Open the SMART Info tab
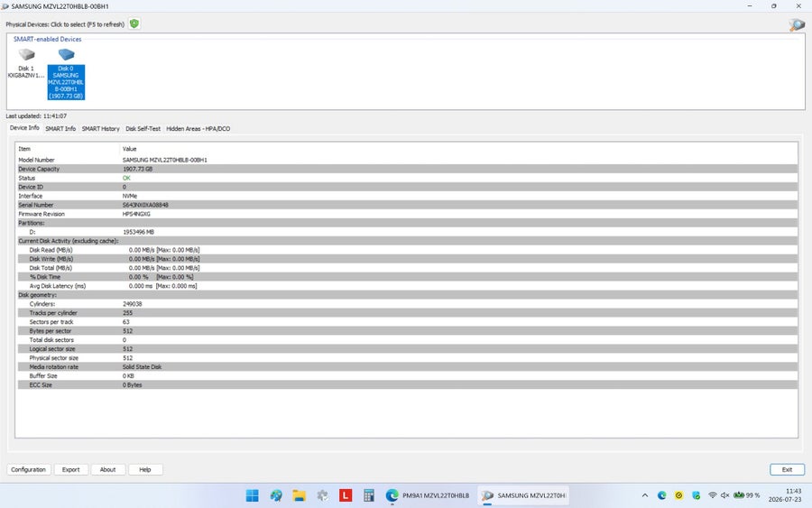 coord(60,128)
